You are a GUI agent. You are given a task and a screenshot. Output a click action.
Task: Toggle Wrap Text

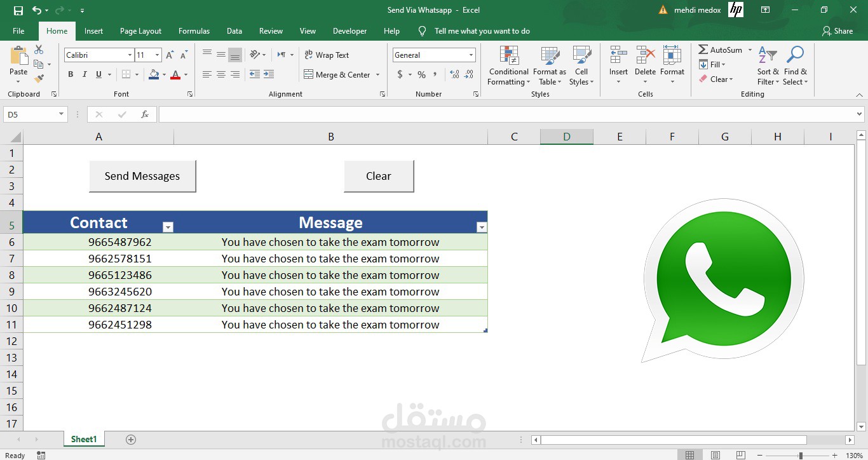[327, 55]
